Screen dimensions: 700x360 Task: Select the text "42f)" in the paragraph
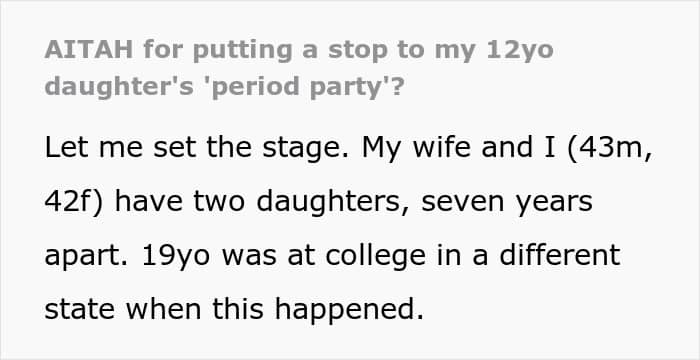click(x=74, y=203)
